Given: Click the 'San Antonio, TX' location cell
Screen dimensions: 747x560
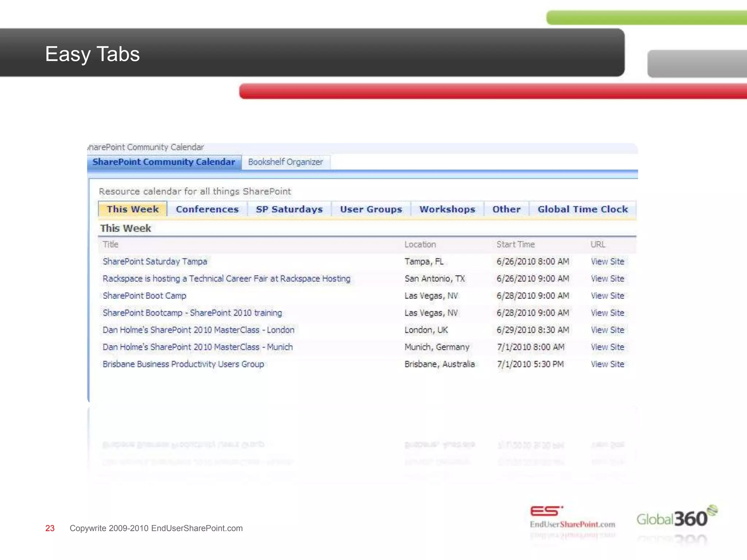Looking at the screenshot, I should [434, 279].
